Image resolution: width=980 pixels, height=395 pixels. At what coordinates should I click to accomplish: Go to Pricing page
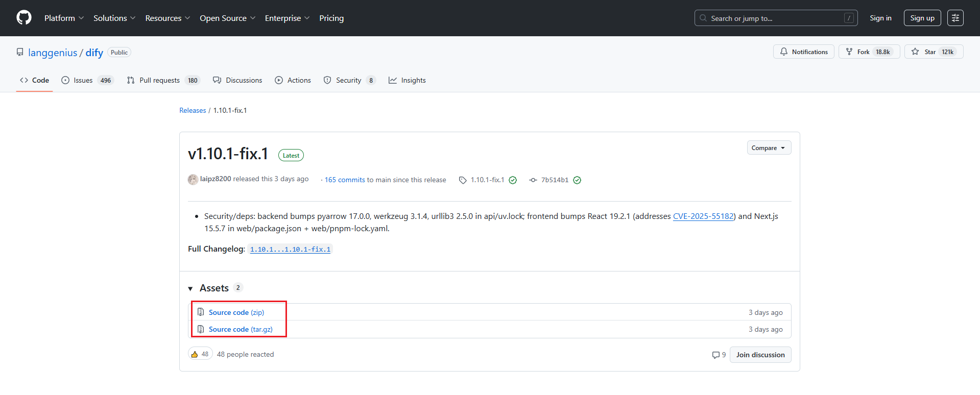point(331,18)
